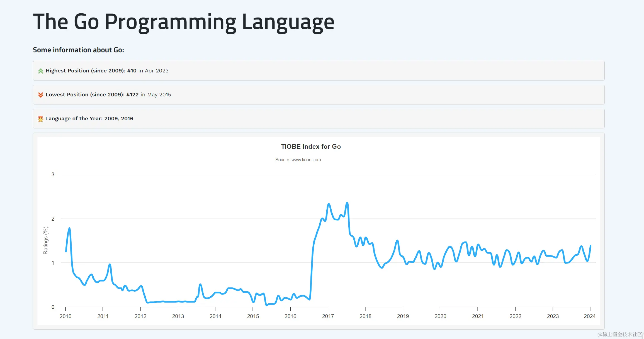
Task: Click x-axis label 2014
Action: tap(215, 316)
